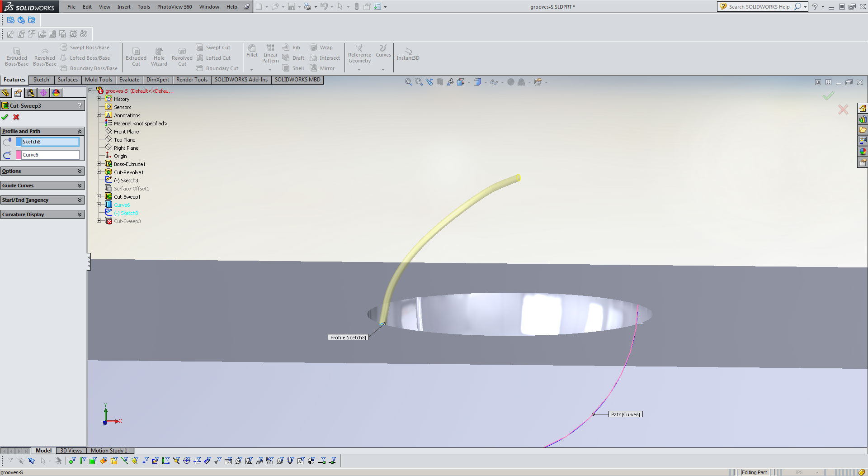The height and width of the screenshot is (476, 868).
Task: Accept the Cut-Sweep3 feature with green check
Action: (x=5, y=117)
